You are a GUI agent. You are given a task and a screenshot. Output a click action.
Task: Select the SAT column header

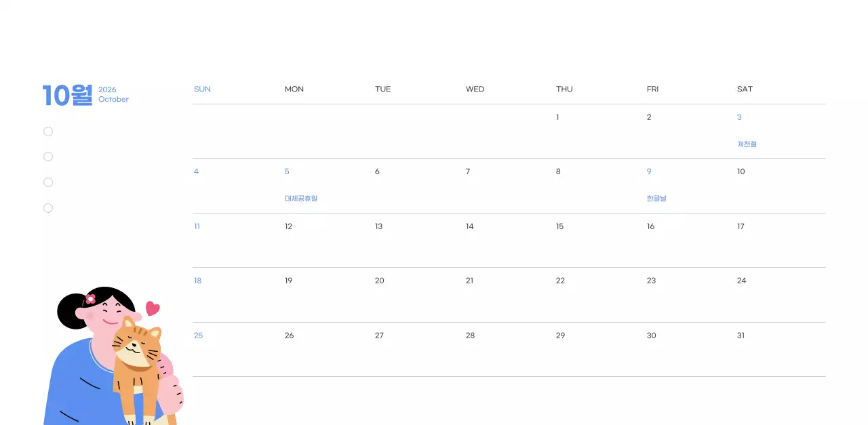[745, 89]
